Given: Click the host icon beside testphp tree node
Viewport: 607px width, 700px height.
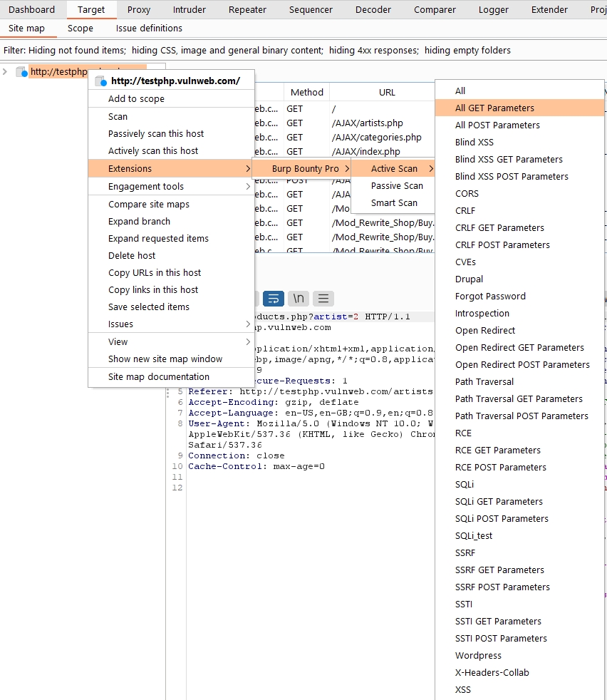Looking at the screenshot, I should coord(21,72).
